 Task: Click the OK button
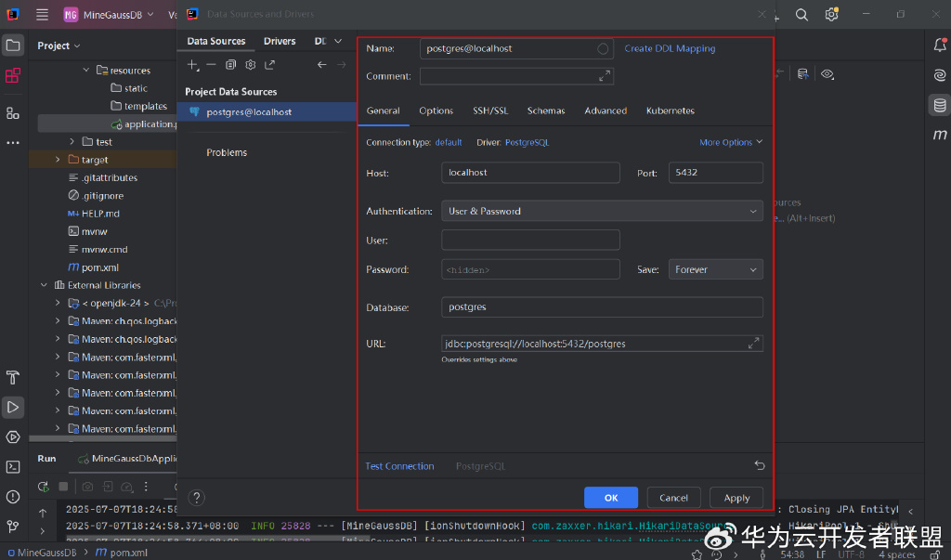(x=611, y=498)
